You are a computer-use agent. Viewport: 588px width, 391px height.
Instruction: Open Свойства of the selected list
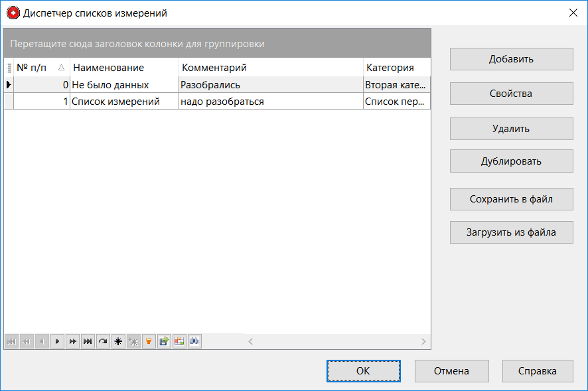point(511,93)
